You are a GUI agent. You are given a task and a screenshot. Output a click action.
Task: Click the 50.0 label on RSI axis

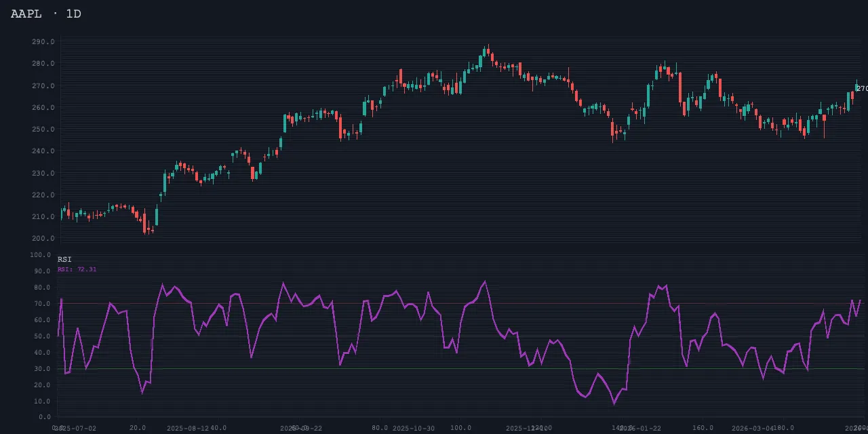41,336
